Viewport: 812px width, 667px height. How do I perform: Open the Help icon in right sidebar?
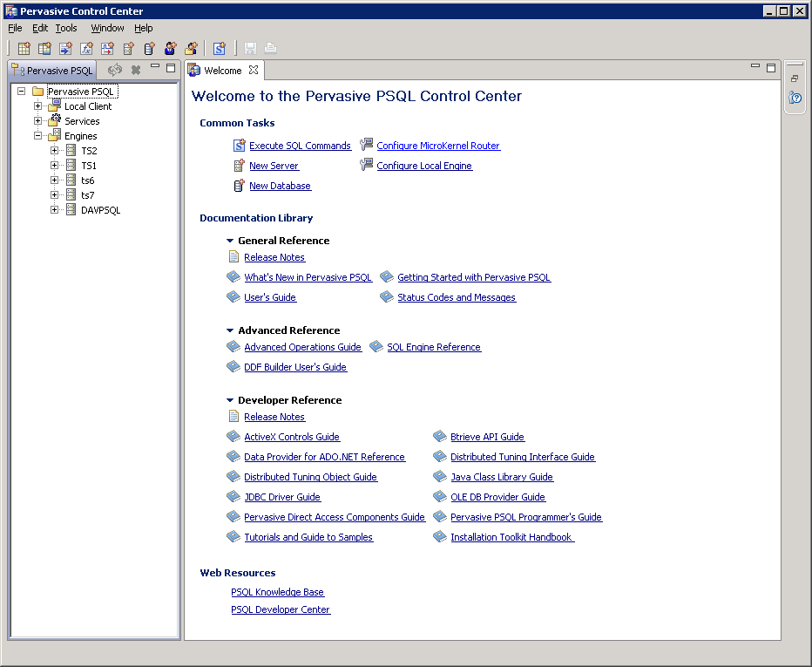(x=795, y=98)
